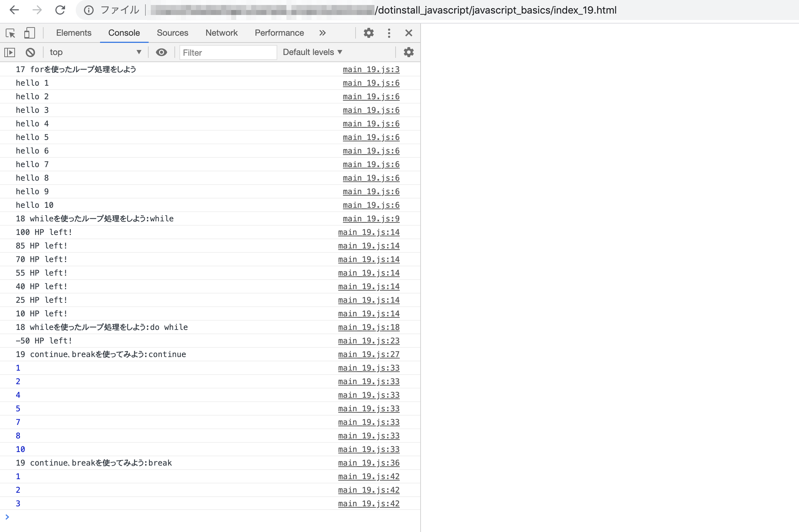Switch to the Network tab

click(x=221, y=33)
